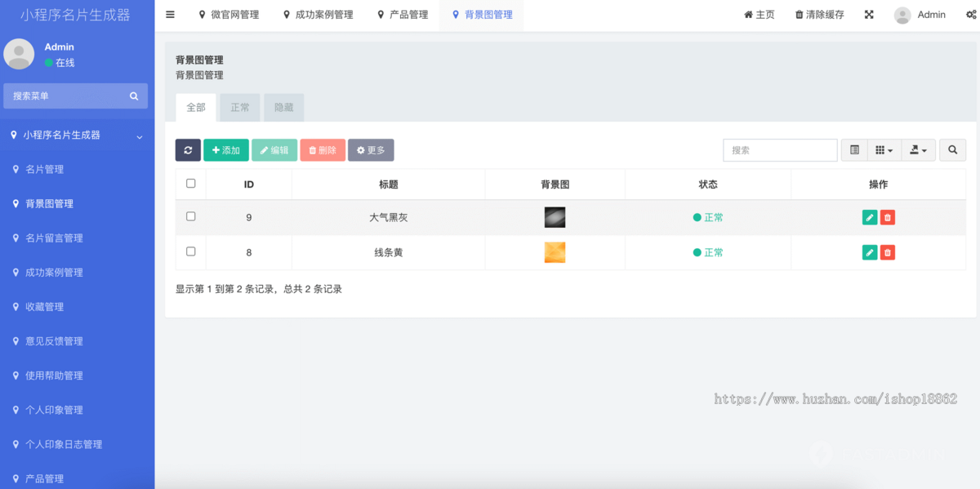
Task: Open the 线条黄 background thumbnail
Action: 555,252
